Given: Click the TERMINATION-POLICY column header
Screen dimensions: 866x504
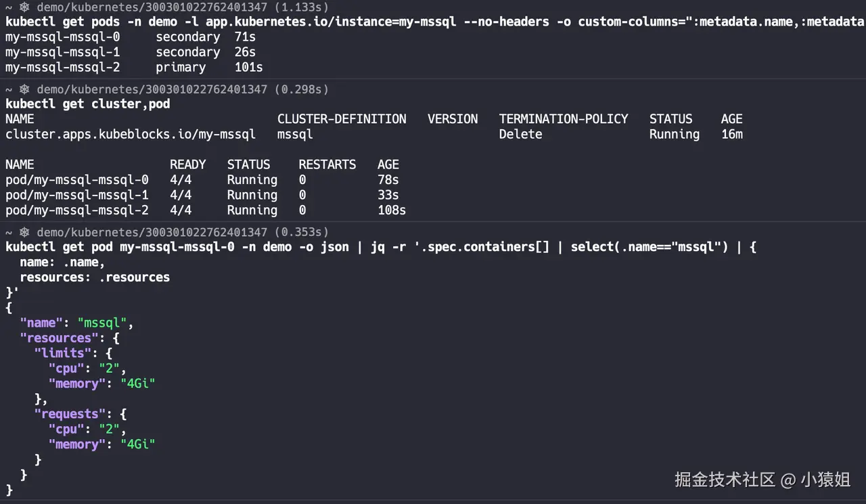Looking at the screenshot, I should pos(564,119).
